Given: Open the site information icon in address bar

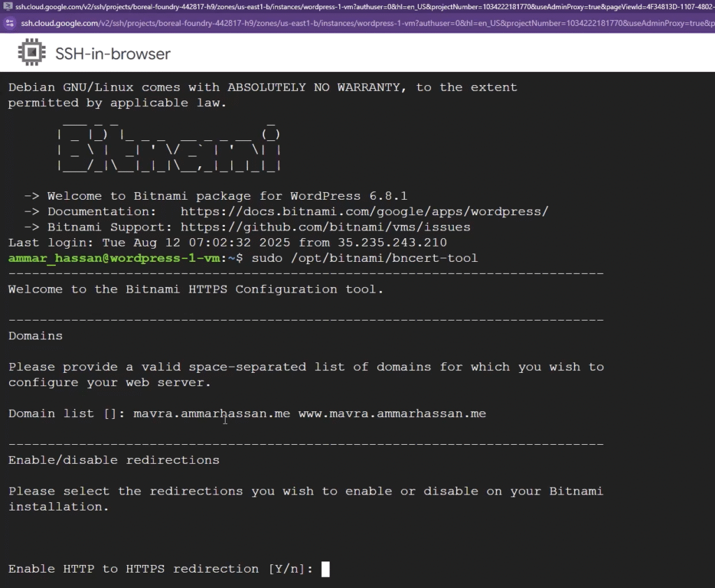Looking at the screenshot, I should [x=10, y=23].
